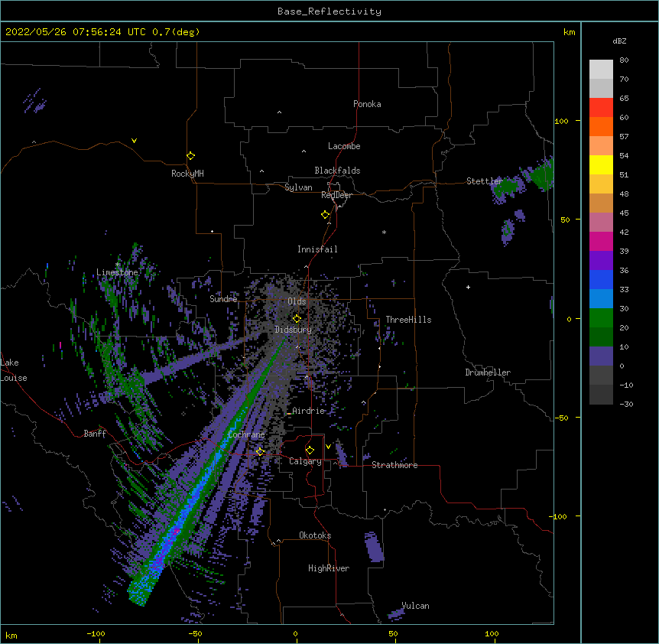Click the slate purple 10 dBZ legend swatch
659x644 pixels.
click(601, 356)
